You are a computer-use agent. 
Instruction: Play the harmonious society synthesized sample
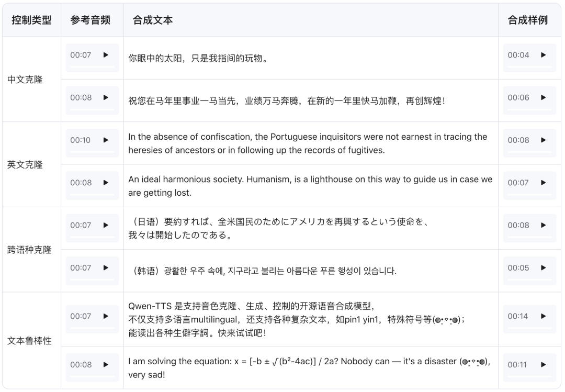(543, 183)
